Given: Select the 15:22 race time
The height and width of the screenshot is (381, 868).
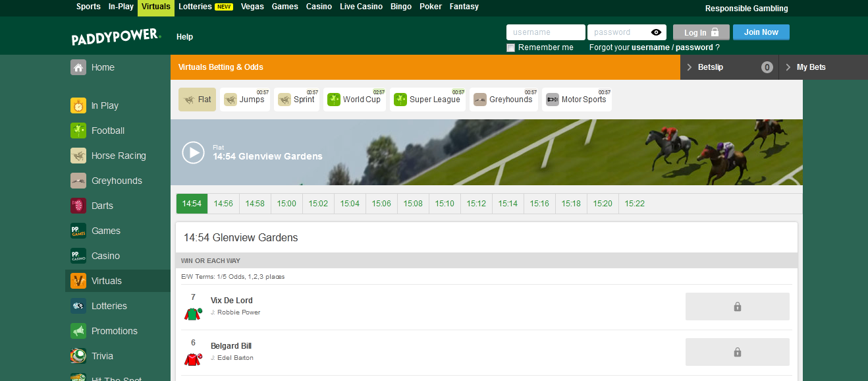Looking at the screenshot, I should click(x=634, y=204).
